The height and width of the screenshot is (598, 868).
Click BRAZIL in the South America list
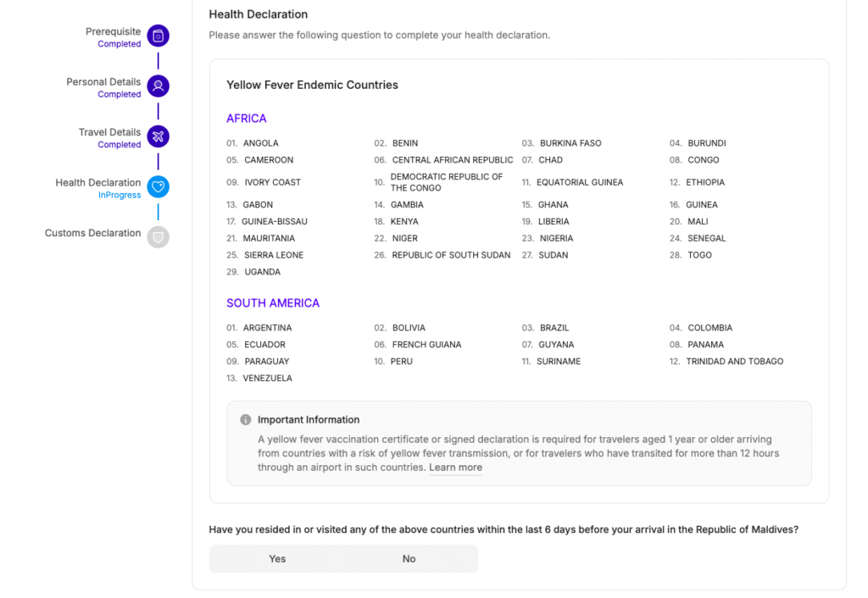coord(554,328)
